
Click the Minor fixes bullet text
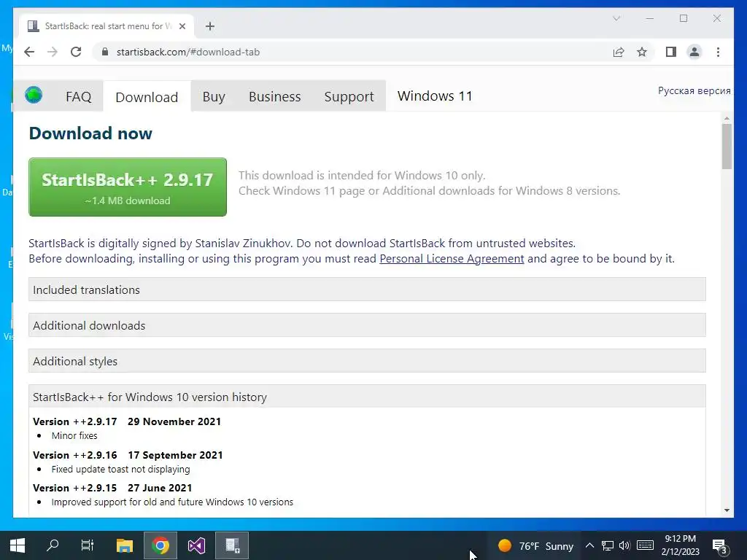(74, 436)
